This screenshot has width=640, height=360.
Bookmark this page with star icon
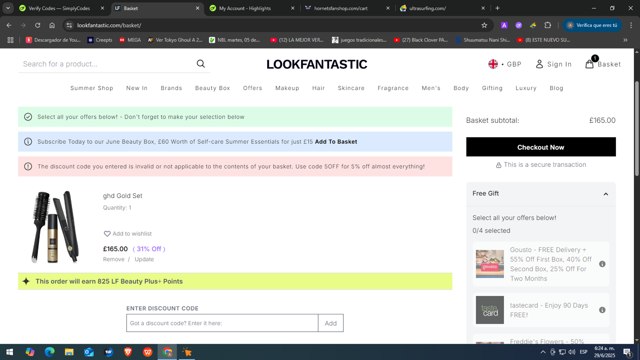pyautogui.click(x=484, y=25)
